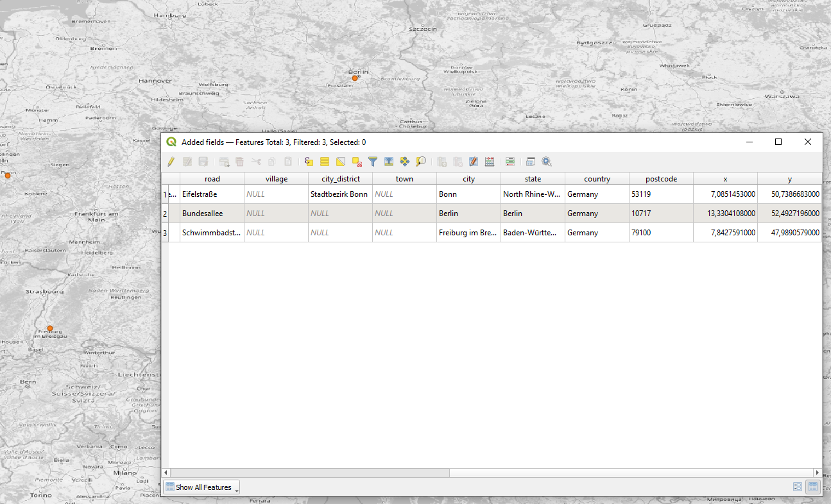Click the right arrow of horizontal scrollbar
Viewport: 831px width, 504px height.
tap(818, 473)
